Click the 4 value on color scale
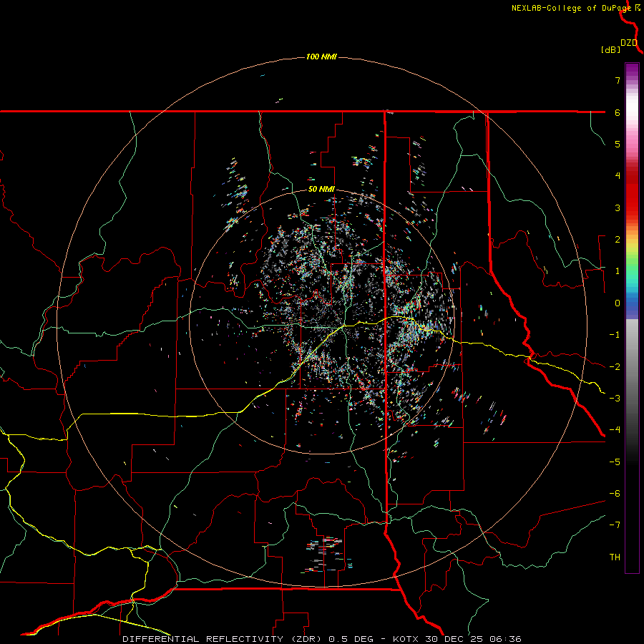The height and width of the screenshot is (644, 644). coord(618,176)
